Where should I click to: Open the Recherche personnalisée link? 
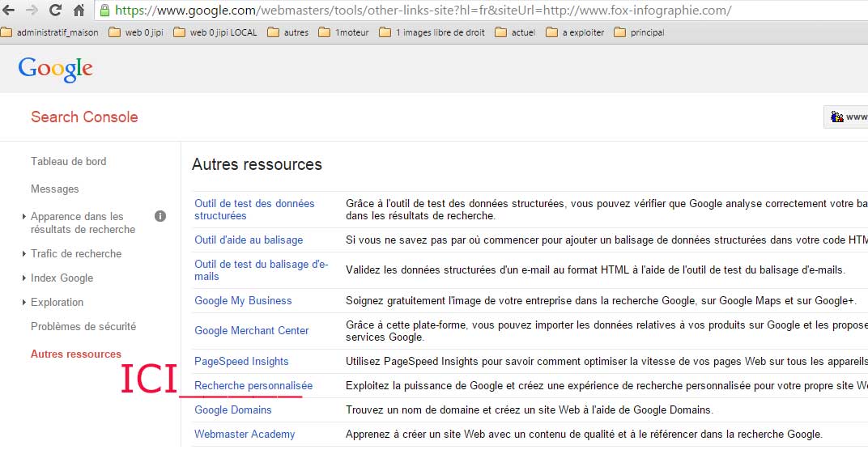pyautogui.click(x=253, y=386)
